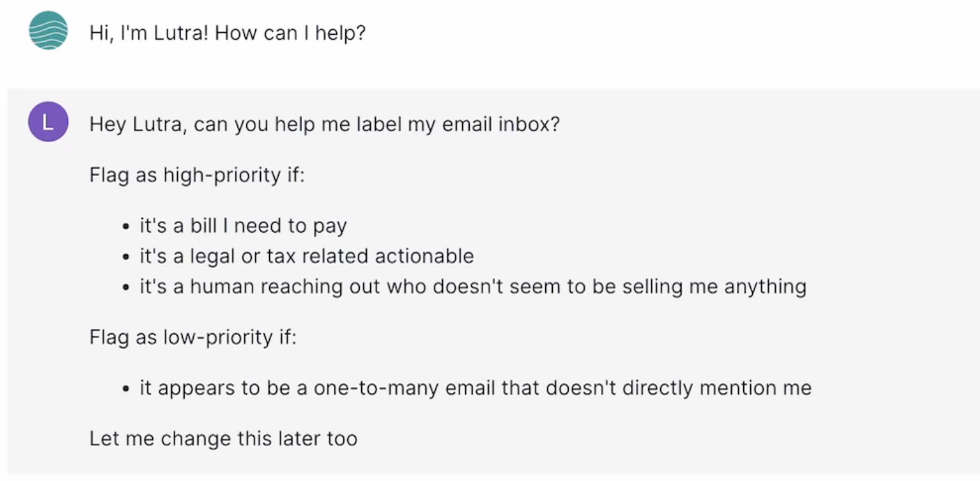Click bullet "it's a bill I need to pay"
Image resolution: width=980 pixels, height=481 pixels.
243,225
